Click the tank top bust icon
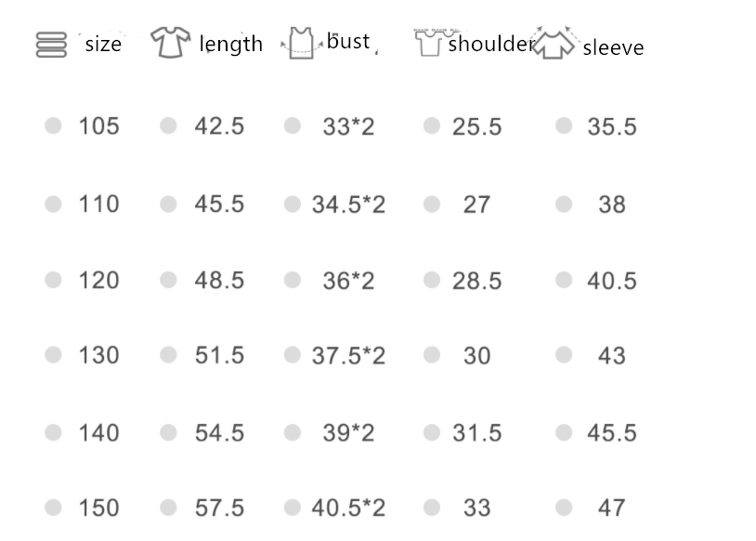 click(299, 43)
